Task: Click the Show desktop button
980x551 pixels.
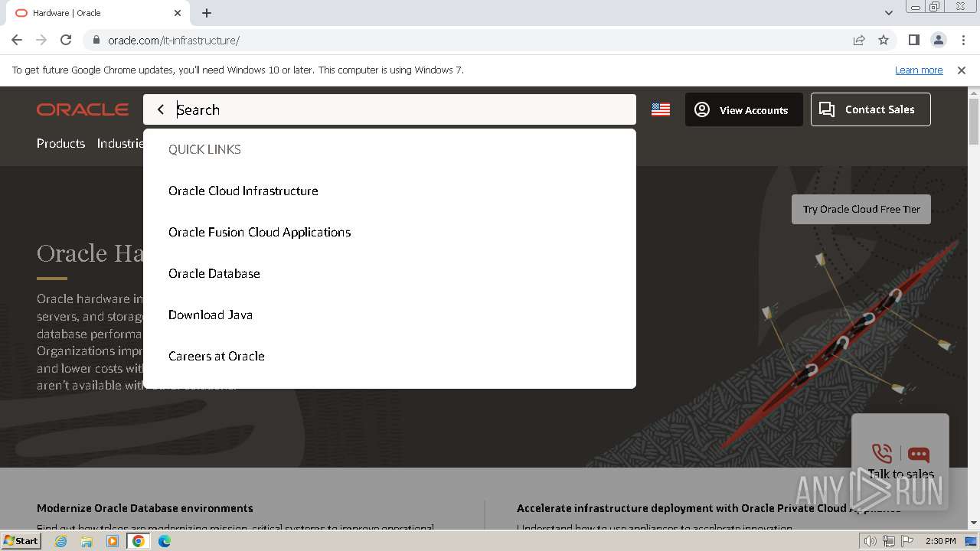Action: point(972,541)
